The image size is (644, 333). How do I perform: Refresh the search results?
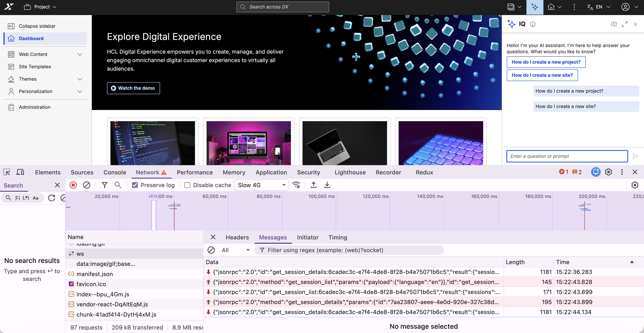(x=52, y=198)
